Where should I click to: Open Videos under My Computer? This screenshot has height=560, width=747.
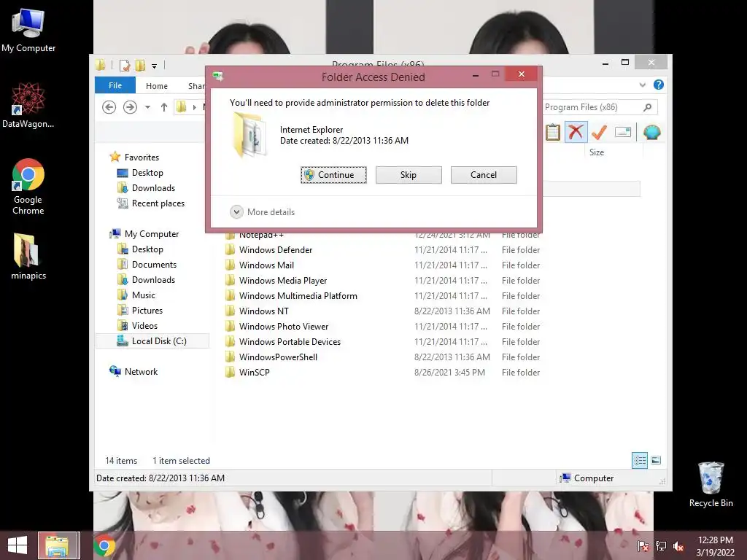pyautogui.click(x=144, y=326)
